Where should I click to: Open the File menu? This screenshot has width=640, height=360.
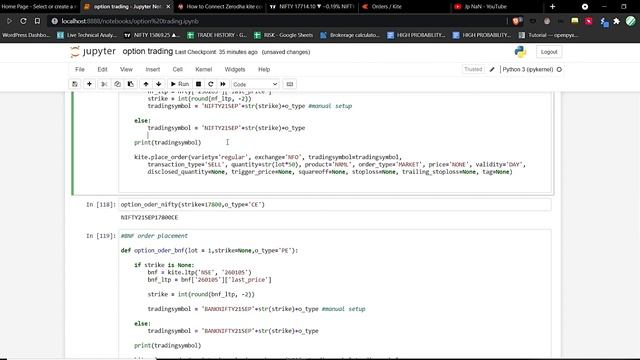click(80, 69)
